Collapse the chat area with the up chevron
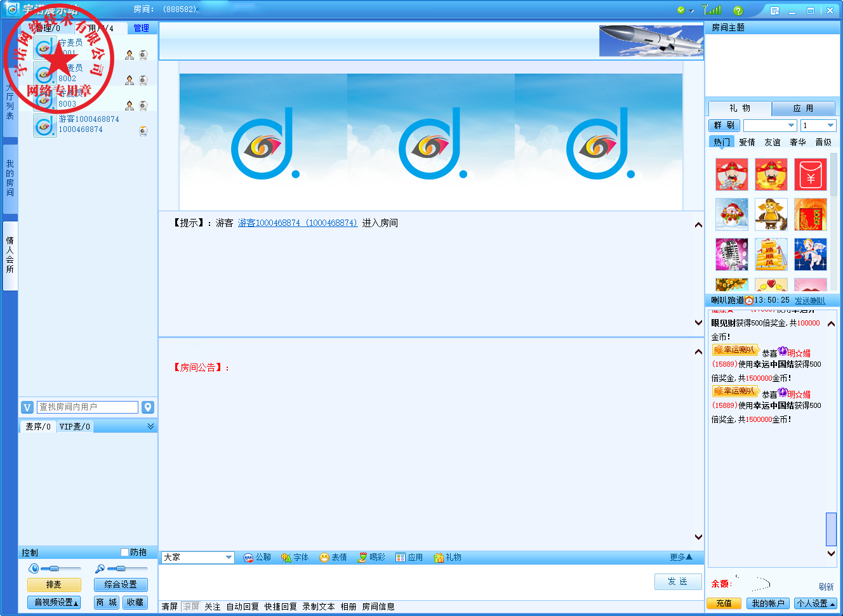 698,225
